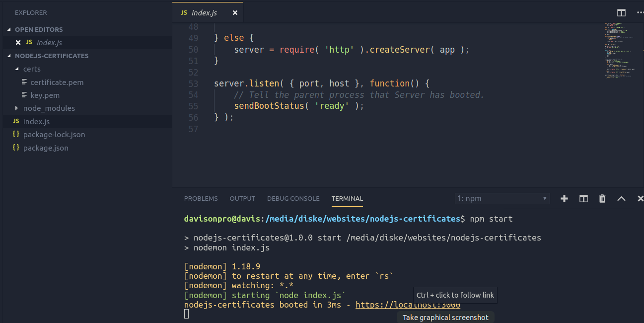The height and width of the screenshot is (323, 644).
Task: Kill the terminal with the trash icon
Action: pyautogui.click(x=602, y=198)
